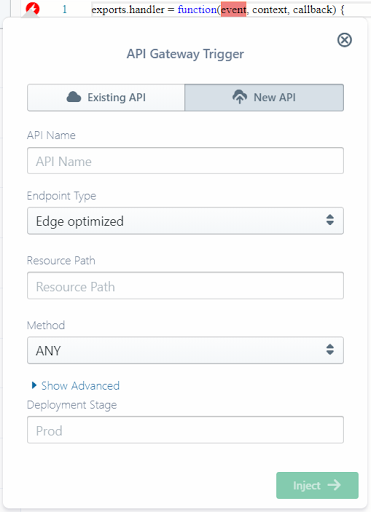Click the Inject button

(x=317, y=485)
